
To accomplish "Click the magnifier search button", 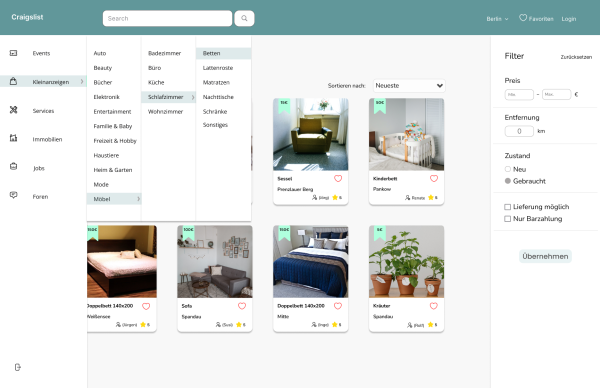I will point(244,18).
